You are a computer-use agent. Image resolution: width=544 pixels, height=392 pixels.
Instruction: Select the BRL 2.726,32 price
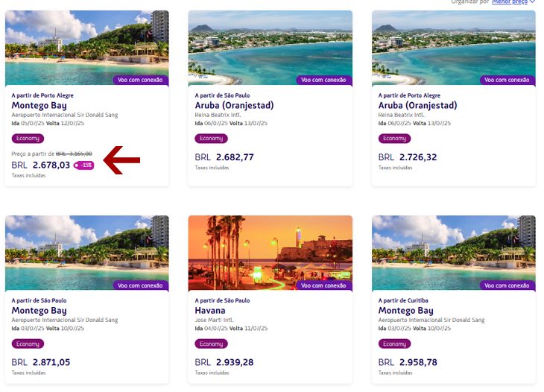tap(408, 157)
